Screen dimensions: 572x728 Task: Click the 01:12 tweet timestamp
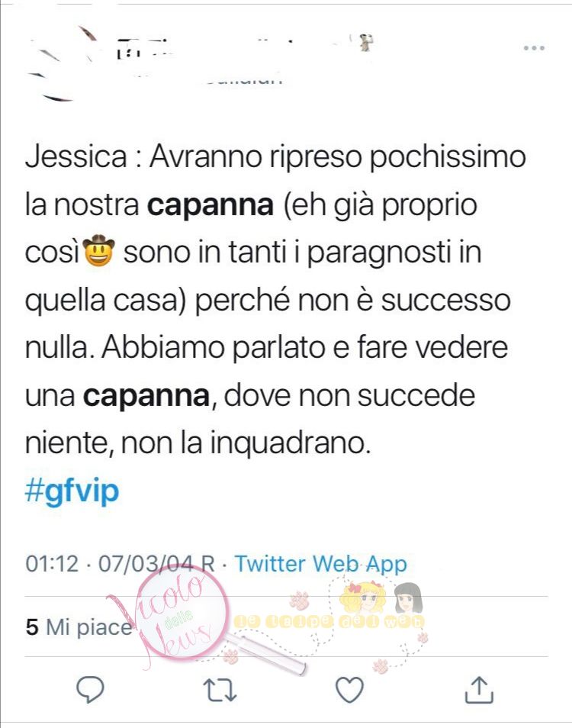pyautogui.click(x=52, y=564)
